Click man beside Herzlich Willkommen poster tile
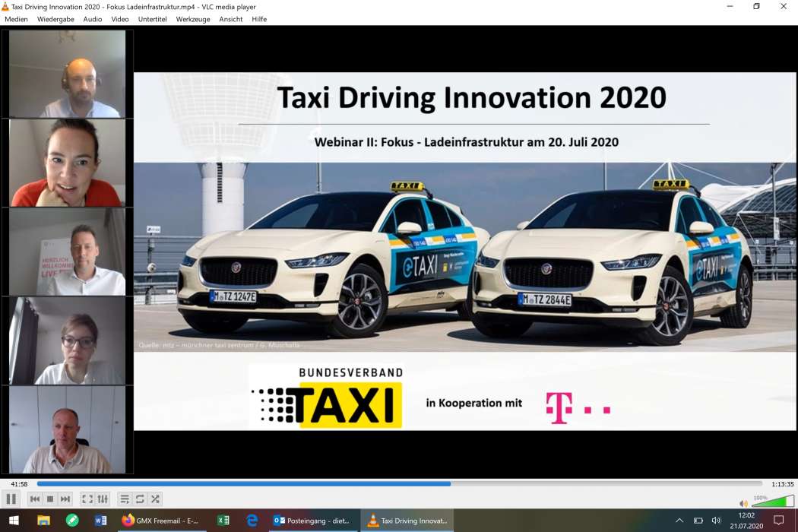The image size is (798, 532). click(67, 252)
